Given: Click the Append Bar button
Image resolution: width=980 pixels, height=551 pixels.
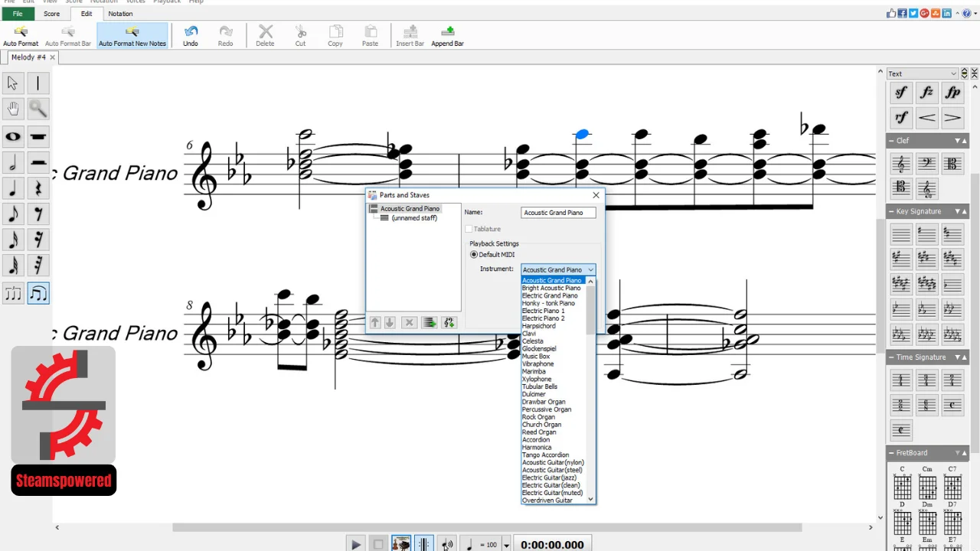Looking at the screenshot, I should [x=447, y=36].
